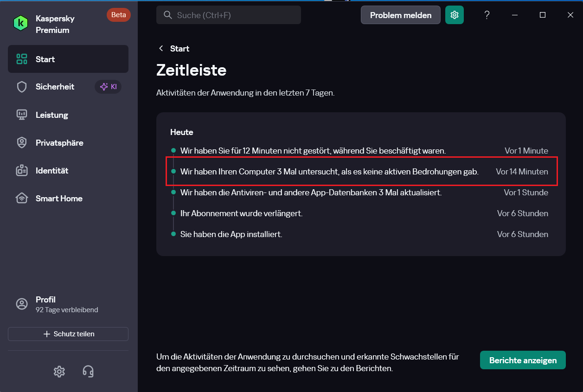The width and height of the screenshot is (583, 392).
Task: Open support via the headset icon
Action: tap(88, 371)
